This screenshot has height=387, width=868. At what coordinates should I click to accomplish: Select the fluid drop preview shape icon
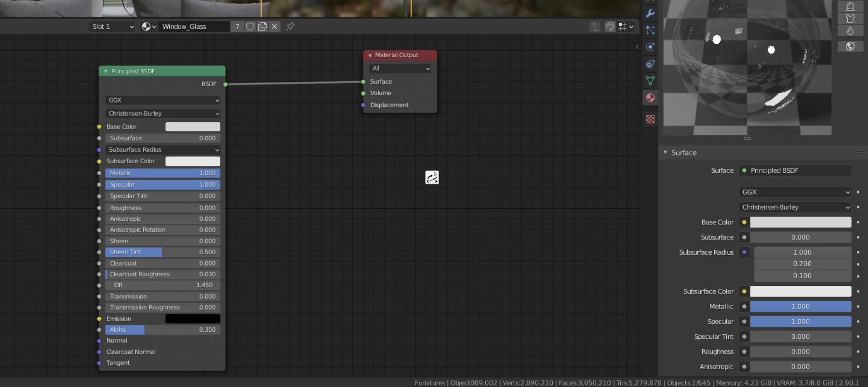(x=850, y=30)
